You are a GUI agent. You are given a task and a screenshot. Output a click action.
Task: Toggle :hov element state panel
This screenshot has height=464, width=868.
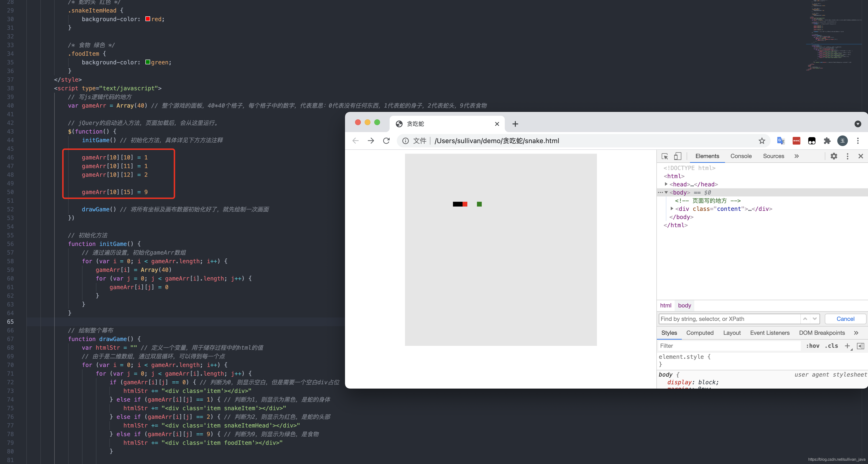coord(812,346)
